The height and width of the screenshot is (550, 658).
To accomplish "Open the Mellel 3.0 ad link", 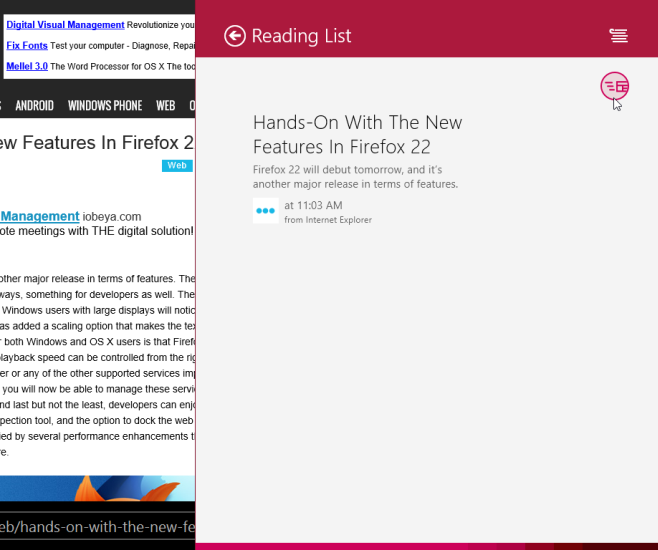I will [x=27, y=66].
